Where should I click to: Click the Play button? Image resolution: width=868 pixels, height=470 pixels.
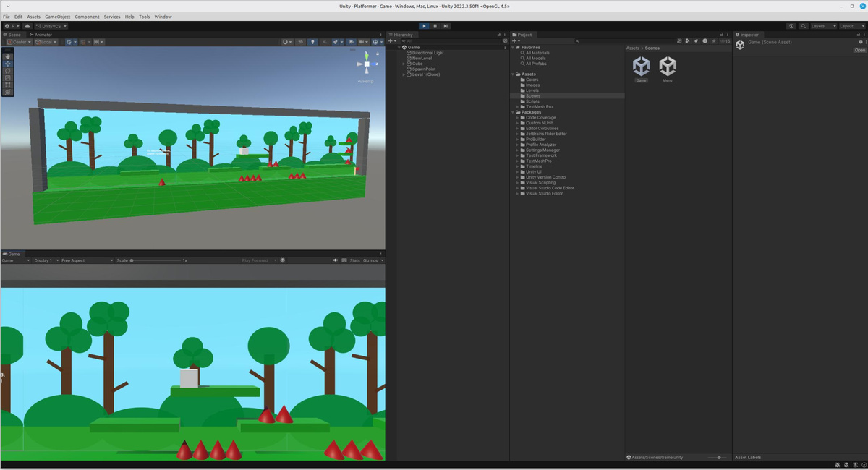click(424, 26)
